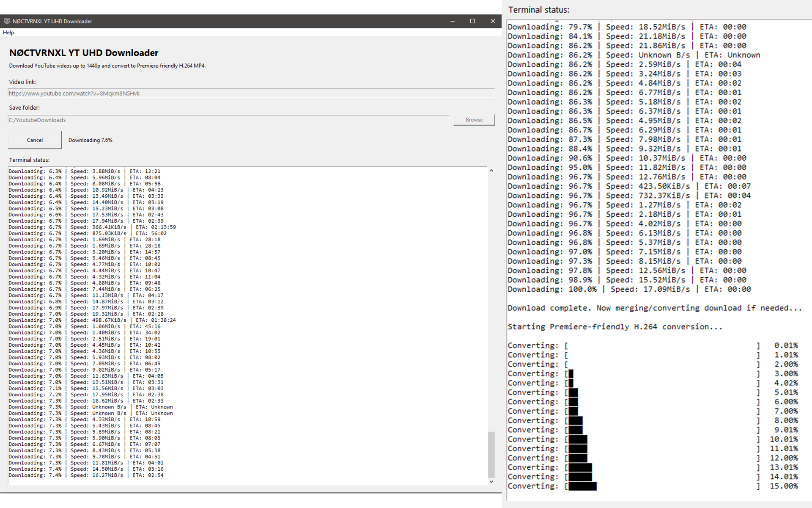Click right panel line with speed 732.37KiB/s
The image size is (812, 508).
[x=629, y=196]
